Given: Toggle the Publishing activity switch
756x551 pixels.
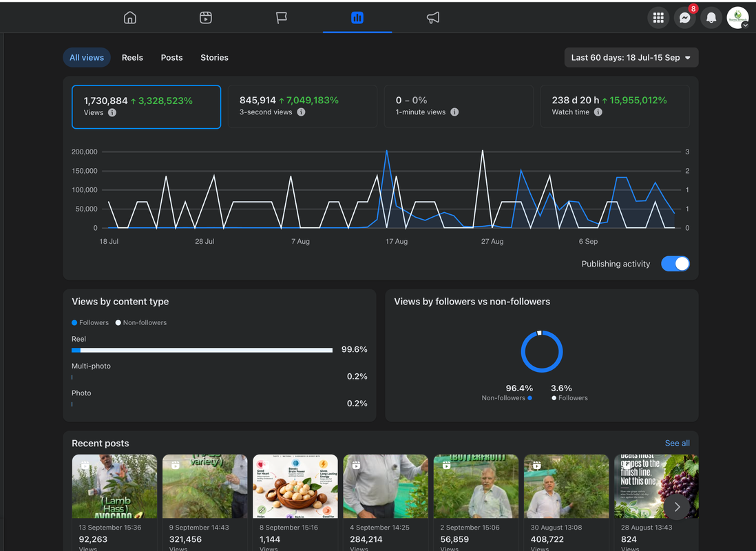Looking at the screenshot, I should [675, 264].
